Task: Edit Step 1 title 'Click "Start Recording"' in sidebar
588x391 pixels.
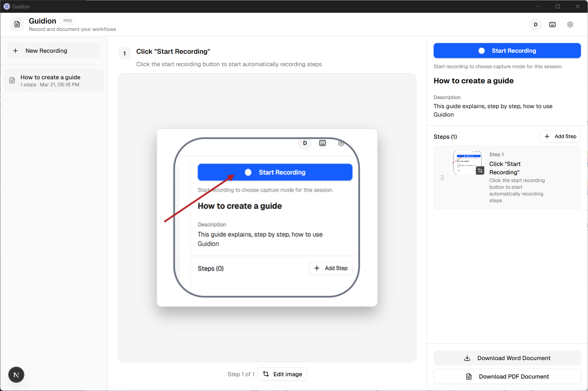Action: coord(505,168)
